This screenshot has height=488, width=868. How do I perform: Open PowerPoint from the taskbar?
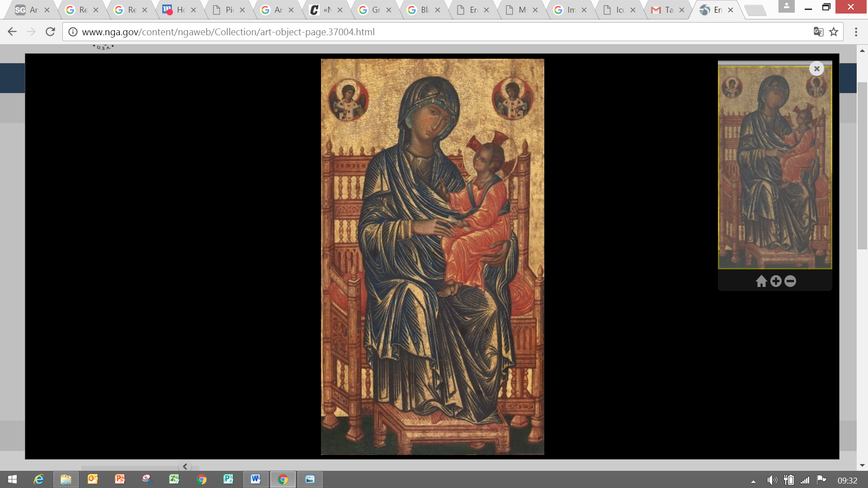[120, 479]
